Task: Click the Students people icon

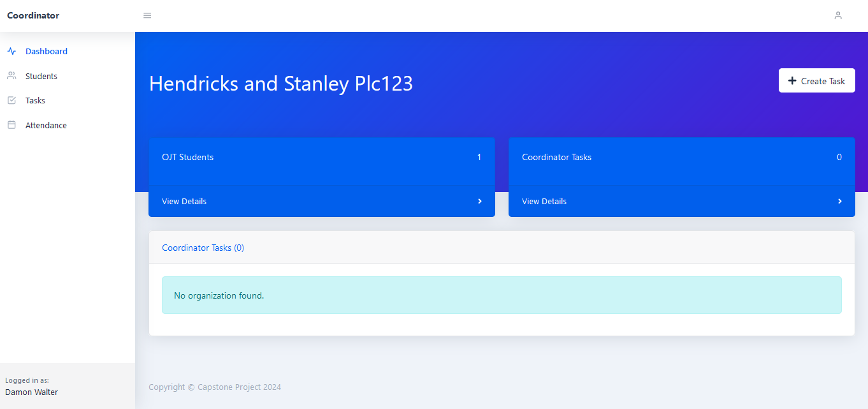Action: pyautogui.click(x=11, y=76)
